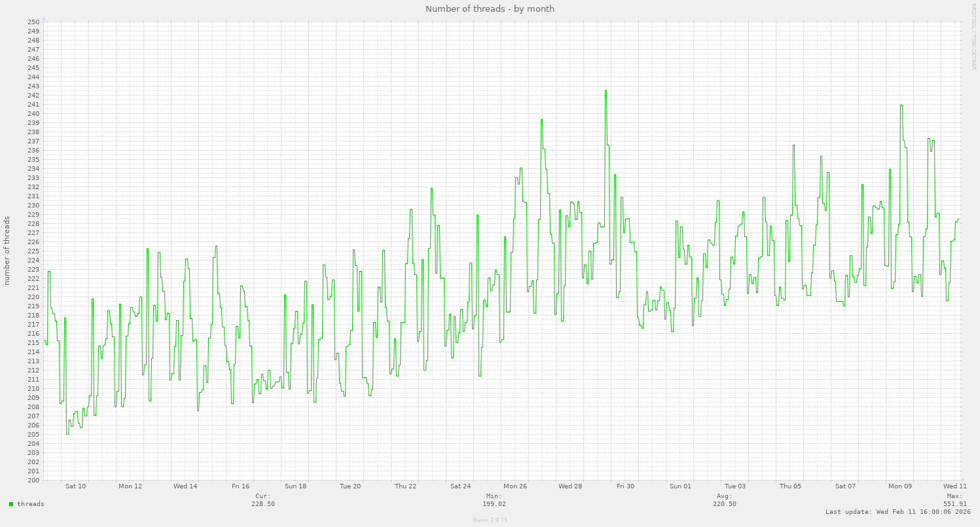Click the Min value 199.02
Screen dimensions: 980x527
(495, 504)
